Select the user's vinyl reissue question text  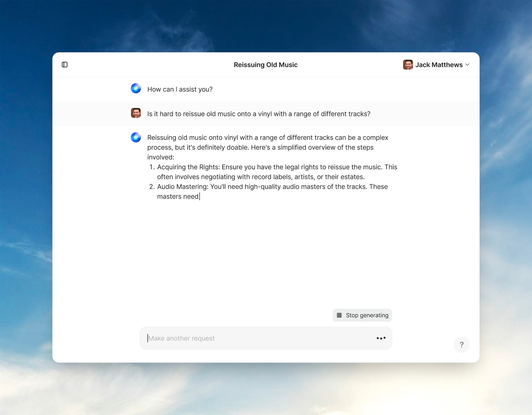(x=259, y=114)
